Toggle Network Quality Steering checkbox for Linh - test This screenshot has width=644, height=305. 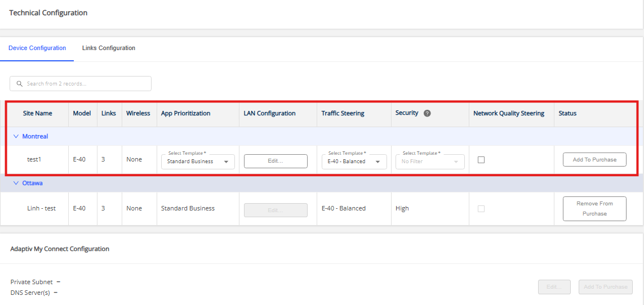(x=481, y=209)
